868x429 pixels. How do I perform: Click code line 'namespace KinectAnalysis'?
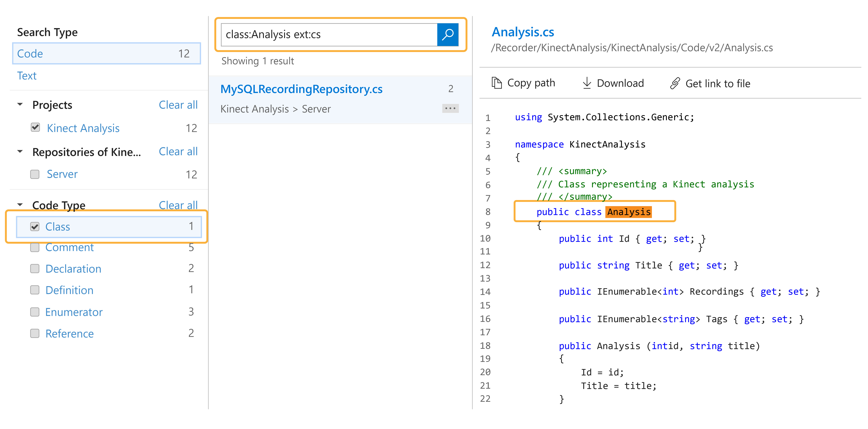pyautogui.click(x=580, y=145)
